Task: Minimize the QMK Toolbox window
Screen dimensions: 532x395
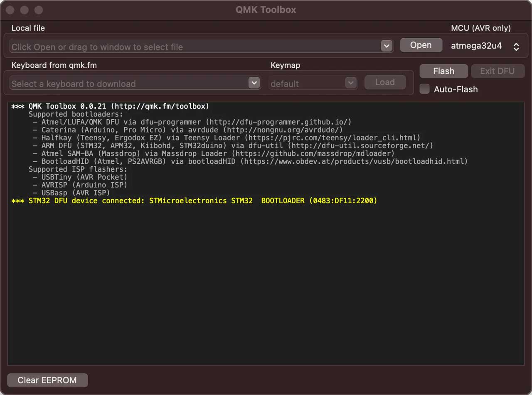Action: (x=25, y=10)
